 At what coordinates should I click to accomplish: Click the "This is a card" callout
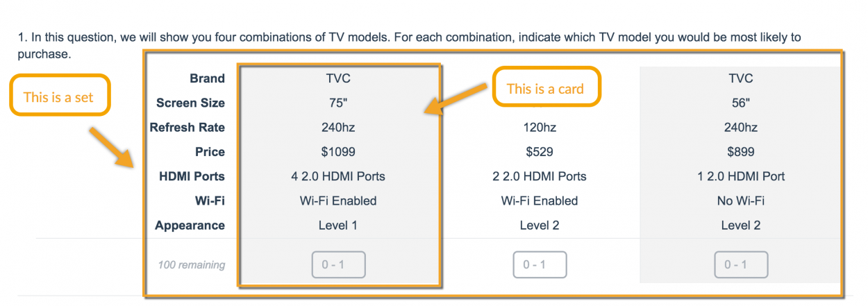[x=546, y=87]
